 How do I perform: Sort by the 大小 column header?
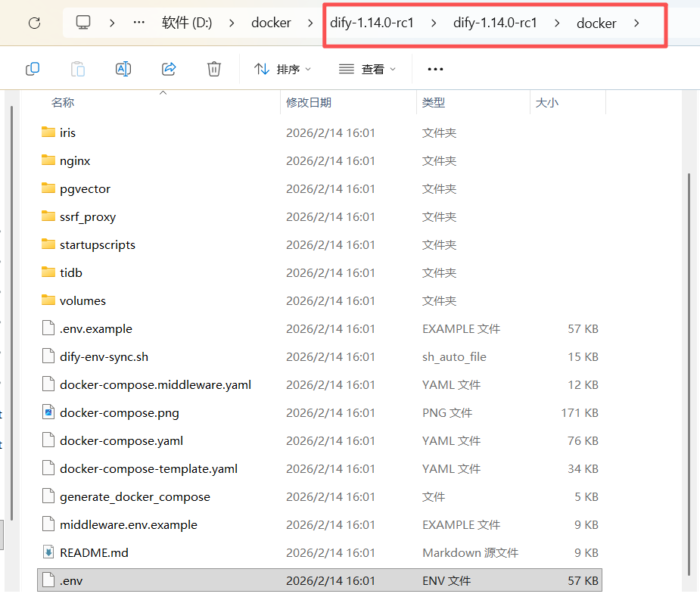pyautogui.click(x=547, y=103)
